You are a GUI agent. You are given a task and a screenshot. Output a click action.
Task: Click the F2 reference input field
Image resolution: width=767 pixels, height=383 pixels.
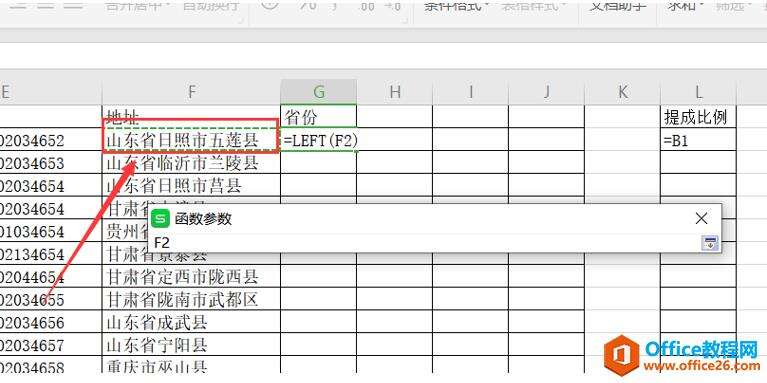(x=426, y=243)
